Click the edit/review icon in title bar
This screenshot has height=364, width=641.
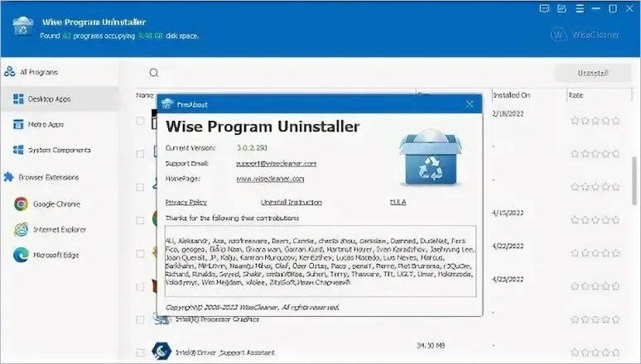pyautogui.click(x=561, y=8)
